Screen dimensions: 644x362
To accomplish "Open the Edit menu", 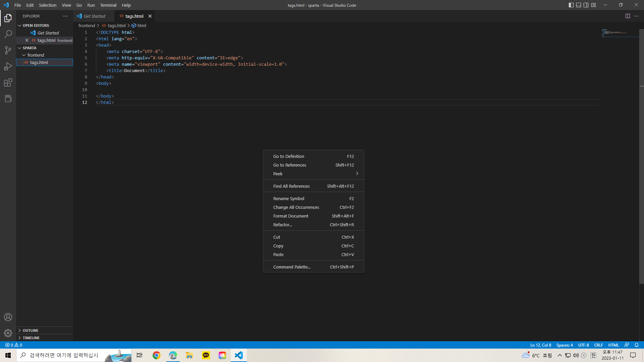I will [x=30, y=5].
